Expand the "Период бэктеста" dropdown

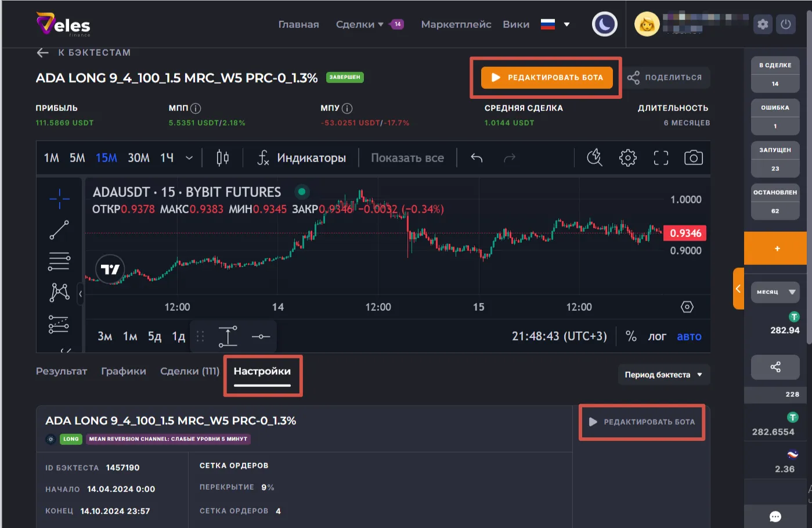663,375
